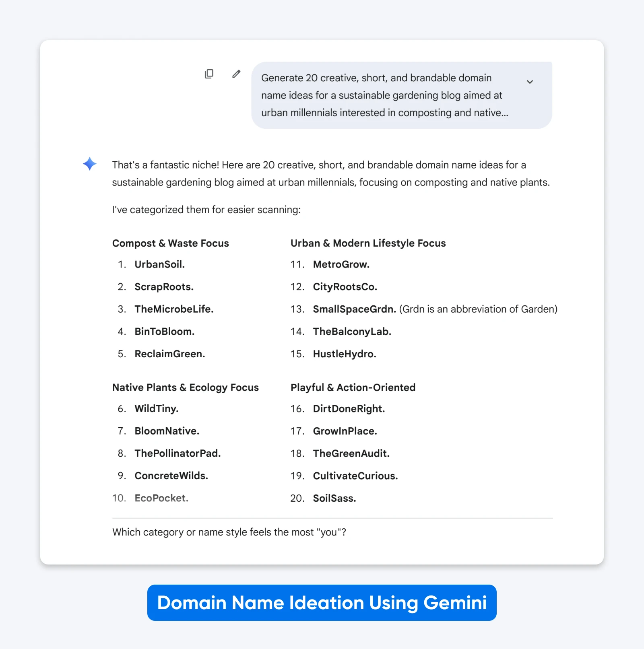Click the grayed-out EcoPocket entry
This screenshot has height=649, width=644.
161,498
